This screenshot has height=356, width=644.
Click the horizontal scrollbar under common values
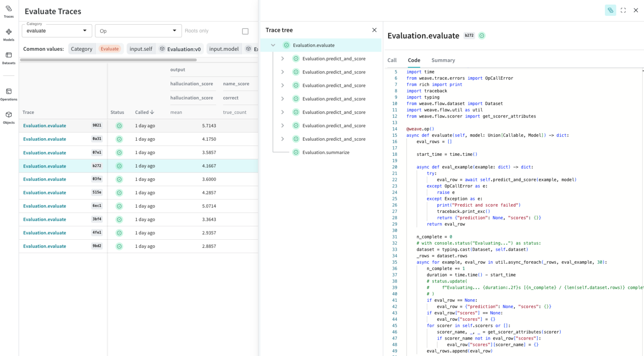click(x=108, y=60)
